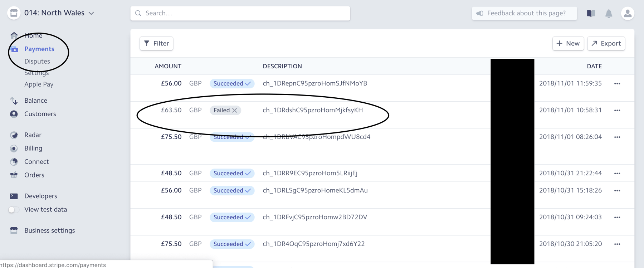The image size is (644, 268).
Task: Click the Business settings shop icon
Action: pyautogui.click(x=14, y=230)
